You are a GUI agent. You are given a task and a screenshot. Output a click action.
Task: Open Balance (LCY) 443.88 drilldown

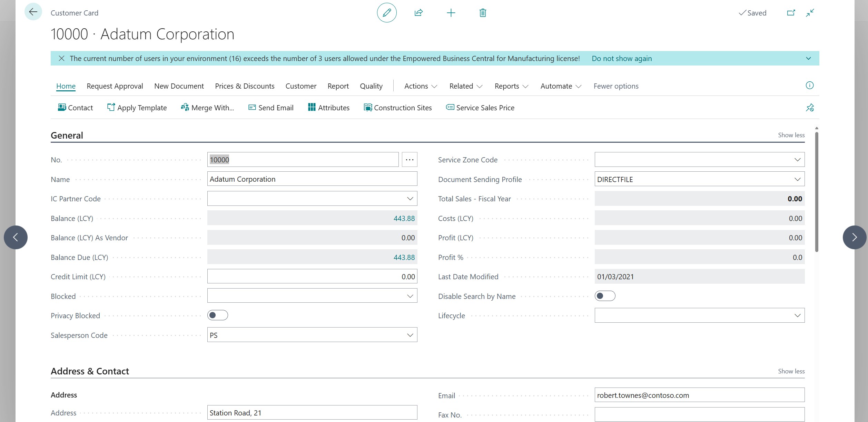[x=404, y=218]
